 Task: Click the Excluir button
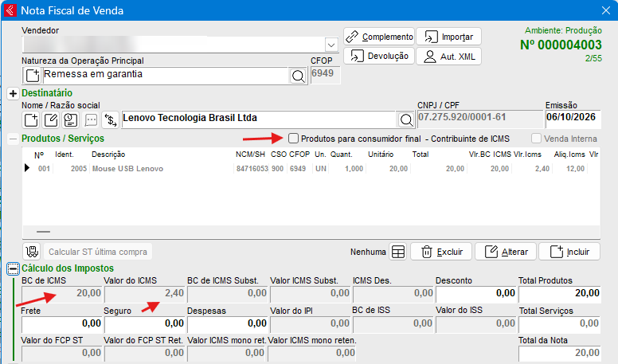[441, 252]
